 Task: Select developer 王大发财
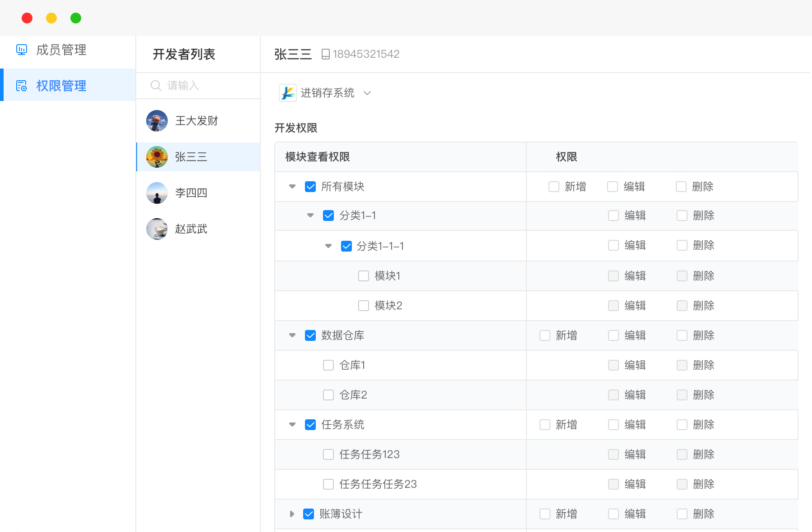pos(198,121)
